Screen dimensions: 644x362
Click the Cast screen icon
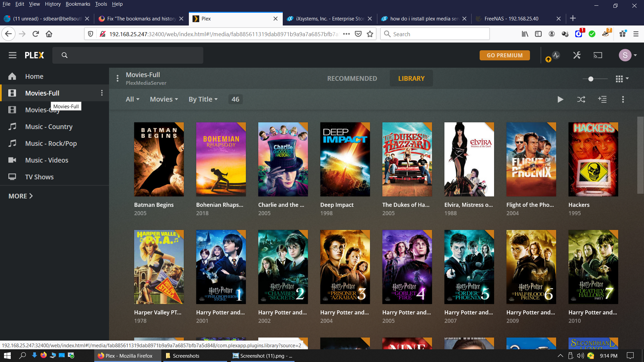pos(598,55)
